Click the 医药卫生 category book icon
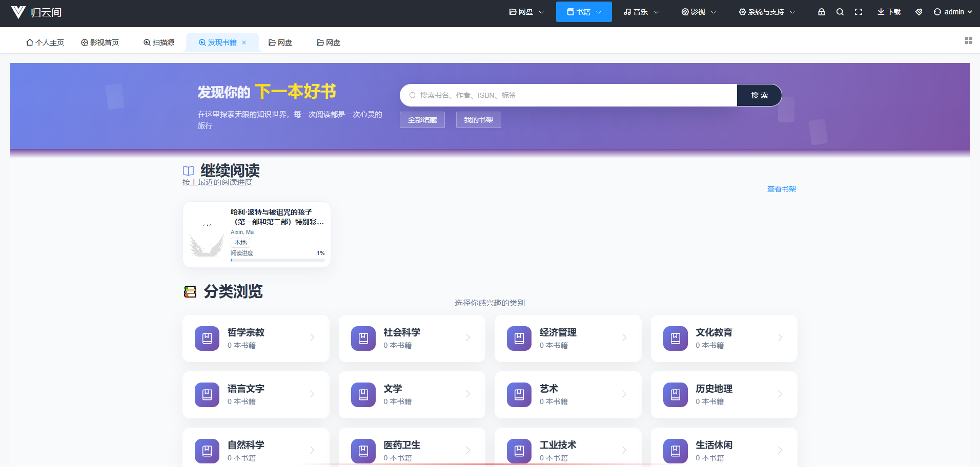 pos(363,451)
